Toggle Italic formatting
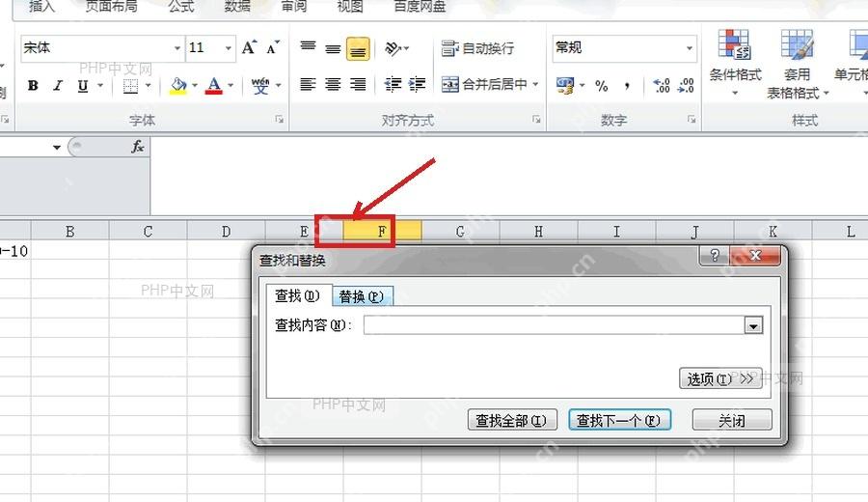868x502 pixels. pyautogui.click(x=58, y=85)
